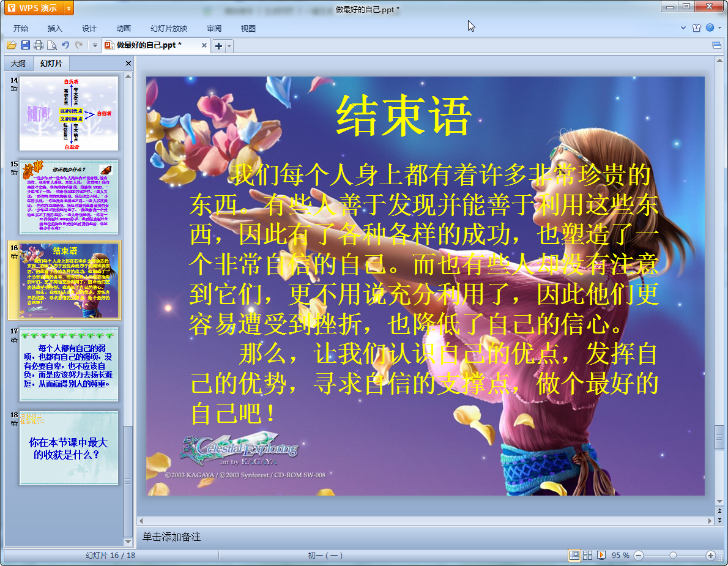Switch to slide sorter view icon

pyautogui.click(x=587, y=556)
